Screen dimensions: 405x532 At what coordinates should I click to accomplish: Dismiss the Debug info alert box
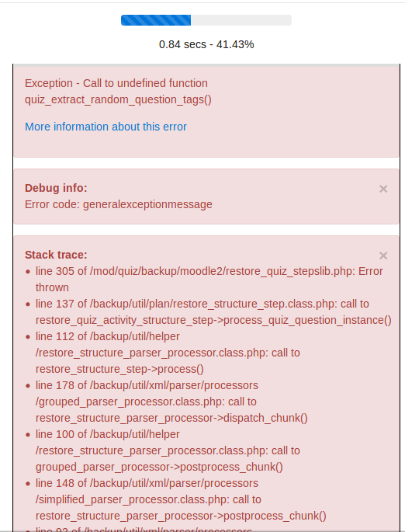pos(383,189)
